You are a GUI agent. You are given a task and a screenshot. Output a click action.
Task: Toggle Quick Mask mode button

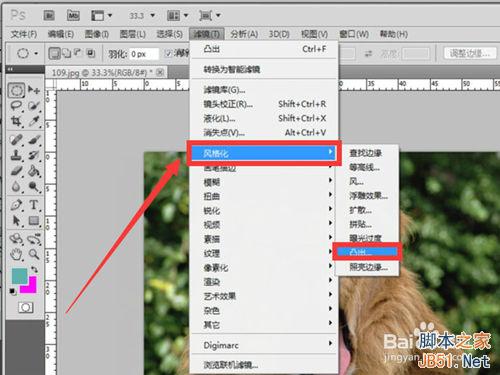click(26, 307)
